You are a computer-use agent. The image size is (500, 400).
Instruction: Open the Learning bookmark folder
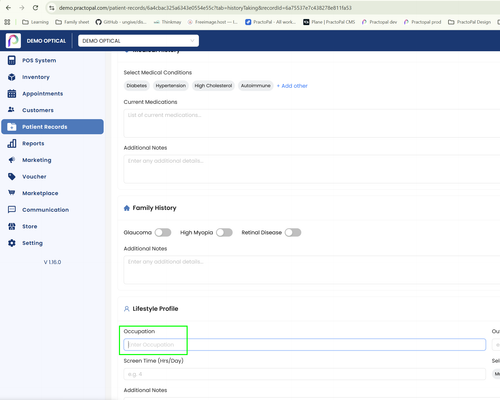(x=35, y=22)
